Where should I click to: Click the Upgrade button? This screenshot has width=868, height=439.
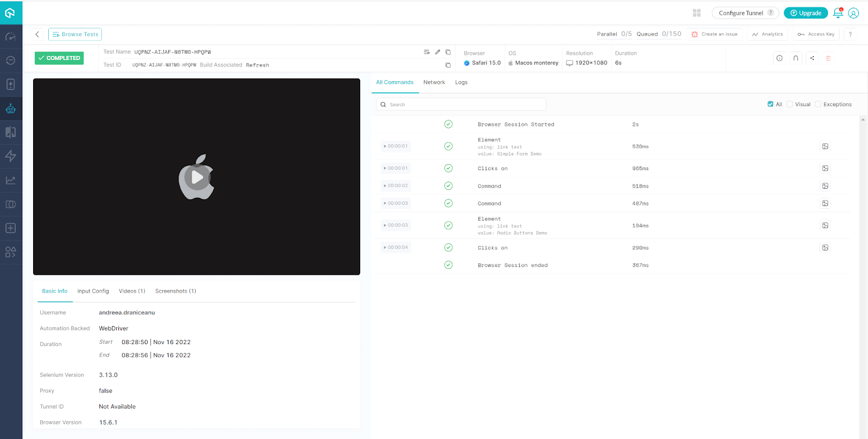pyautogui.click(x=806, y=13)
